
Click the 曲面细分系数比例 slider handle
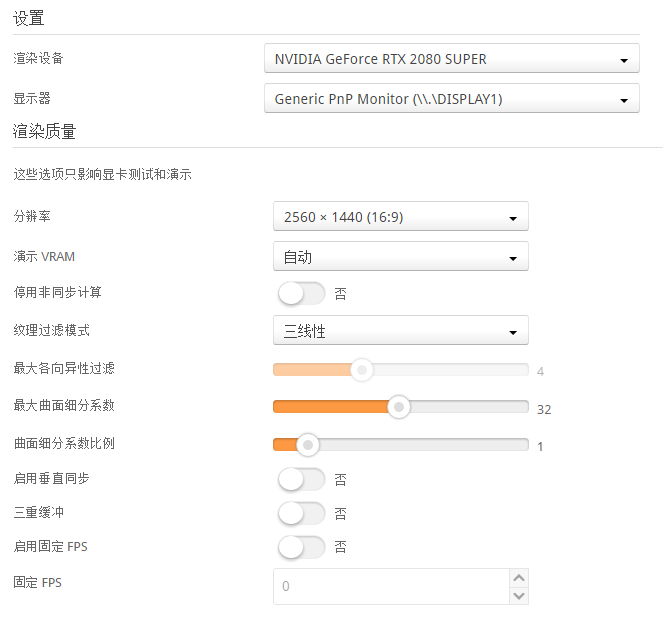click(x=308, y=444)
